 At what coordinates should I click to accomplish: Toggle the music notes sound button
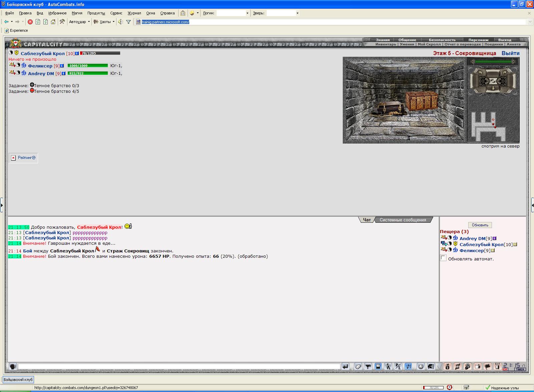(x=409, y=367)
